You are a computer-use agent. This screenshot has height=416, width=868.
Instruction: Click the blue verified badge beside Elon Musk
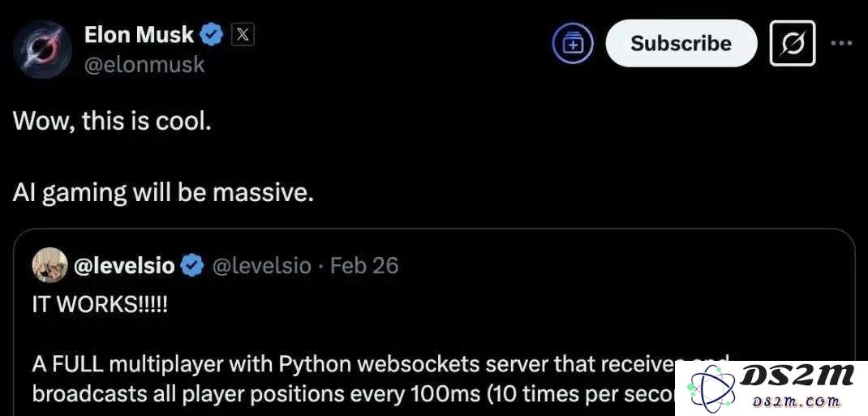212,36
